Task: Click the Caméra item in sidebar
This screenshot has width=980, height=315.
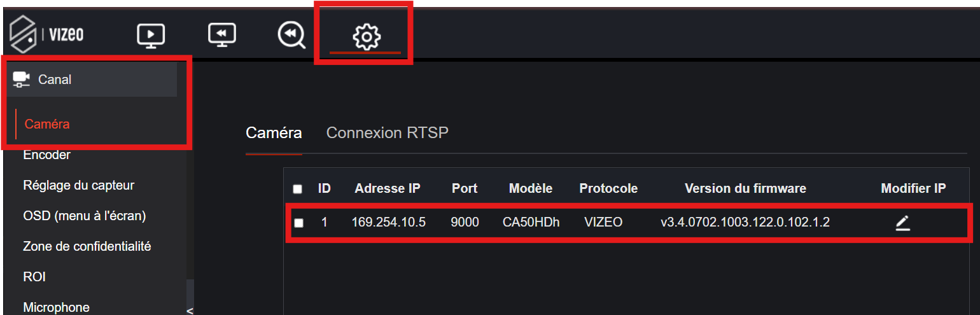Action: [x=47, y=124]
